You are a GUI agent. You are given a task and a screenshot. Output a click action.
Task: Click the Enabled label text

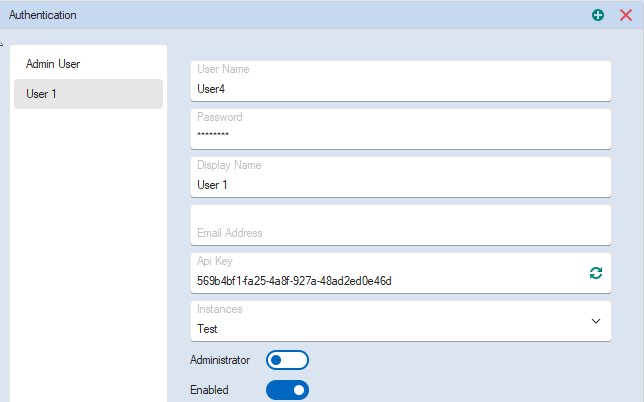click(209, 390)
